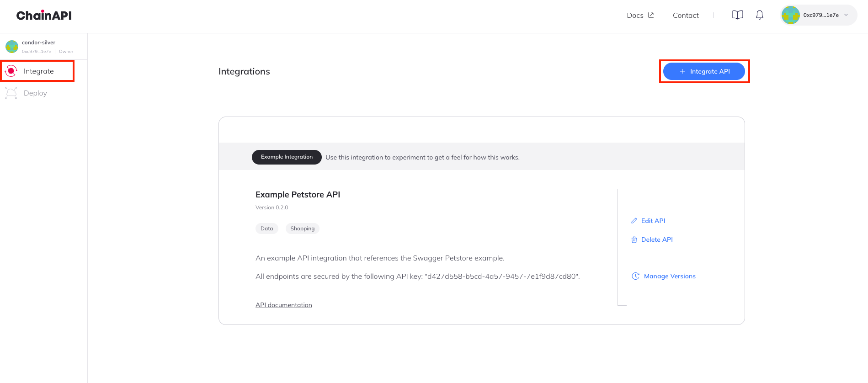Select the Shopping tag
This screenshot has height=383, width=868.
coord(302,229)
